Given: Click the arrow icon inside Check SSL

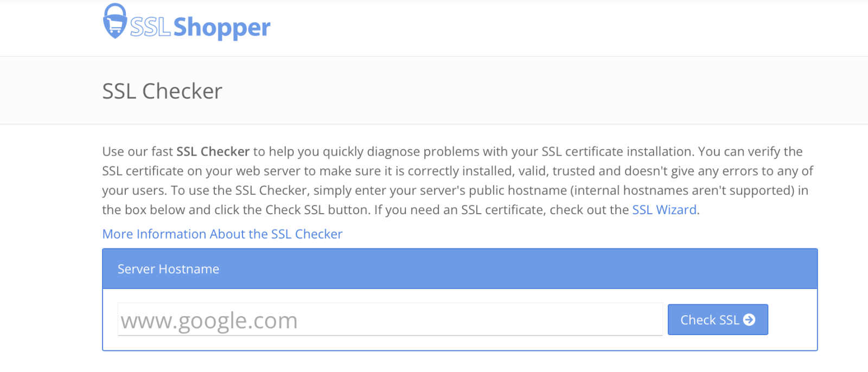Looking at the screenshot, I should (x=749, y=320).
